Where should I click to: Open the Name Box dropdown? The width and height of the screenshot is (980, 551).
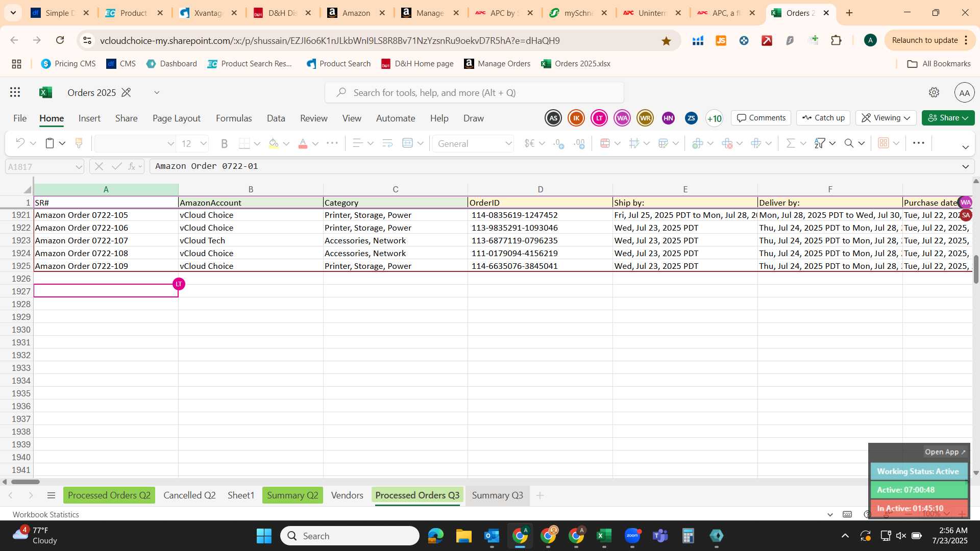pos(79,167)
